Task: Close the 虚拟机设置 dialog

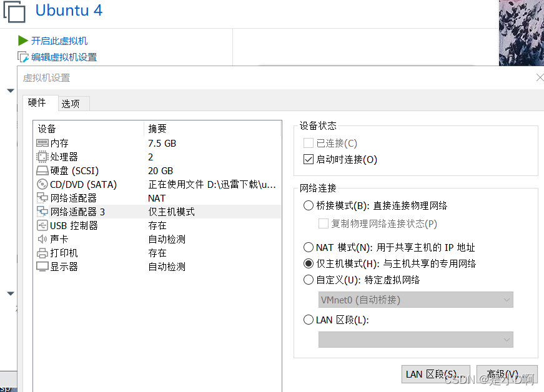Action: point(540,77)
